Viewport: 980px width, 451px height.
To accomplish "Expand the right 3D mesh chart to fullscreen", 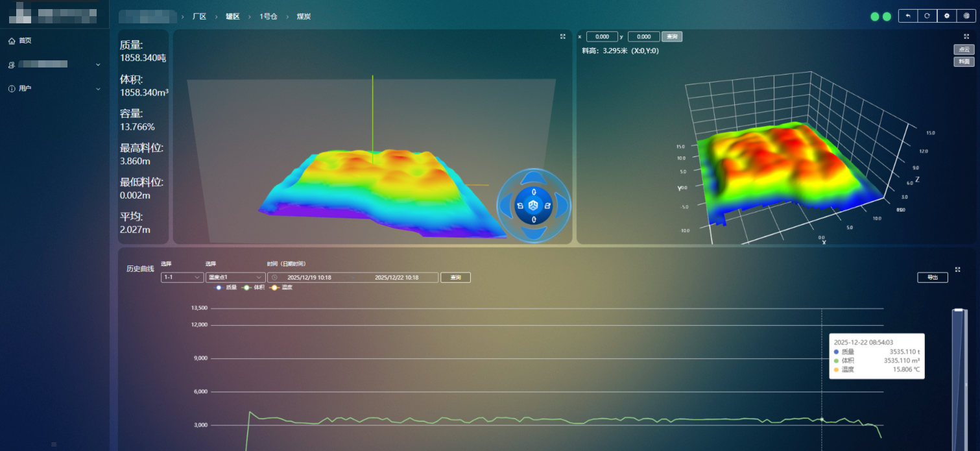I will [966, 37].
